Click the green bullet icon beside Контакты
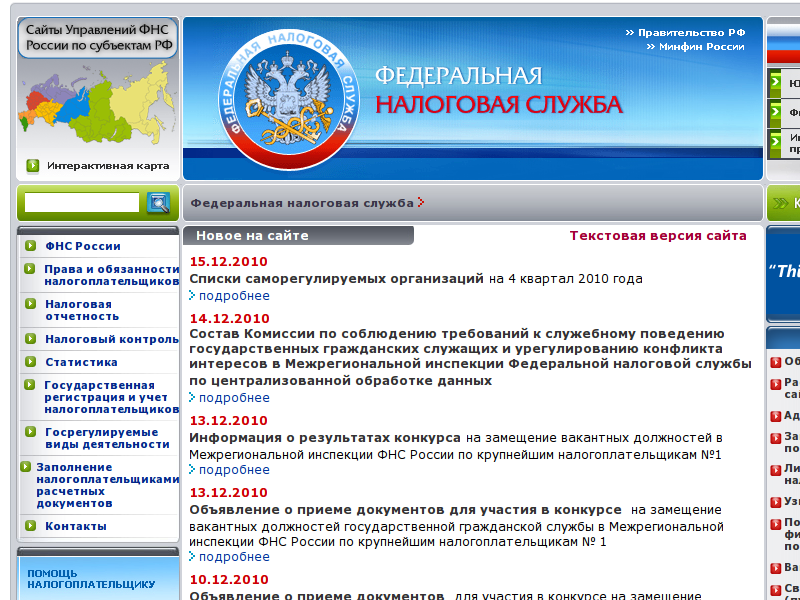Viewport: 800px width, 600px height. pyautogui.click(x=31, y=526)
